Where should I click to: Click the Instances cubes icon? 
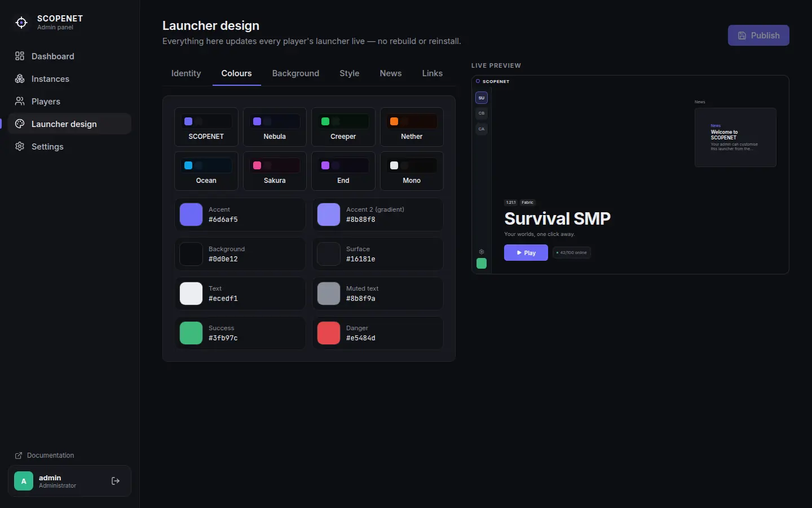tap(20, 78)
